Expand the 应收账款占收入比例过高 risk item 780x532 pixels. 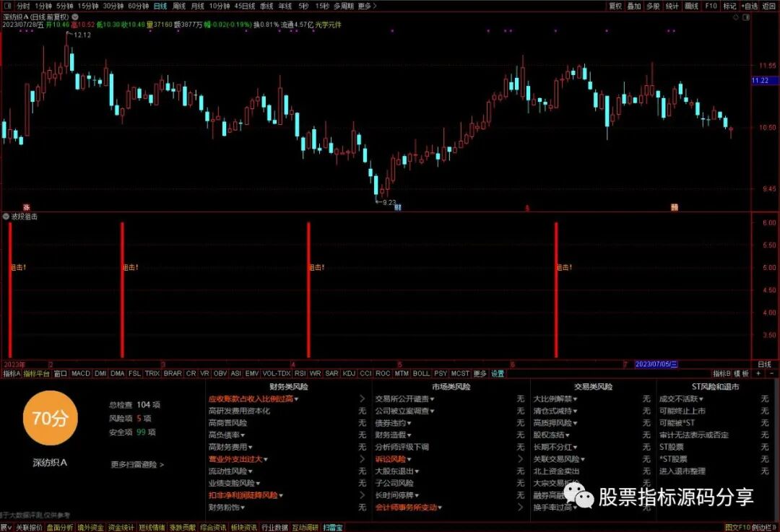point(253,398)
